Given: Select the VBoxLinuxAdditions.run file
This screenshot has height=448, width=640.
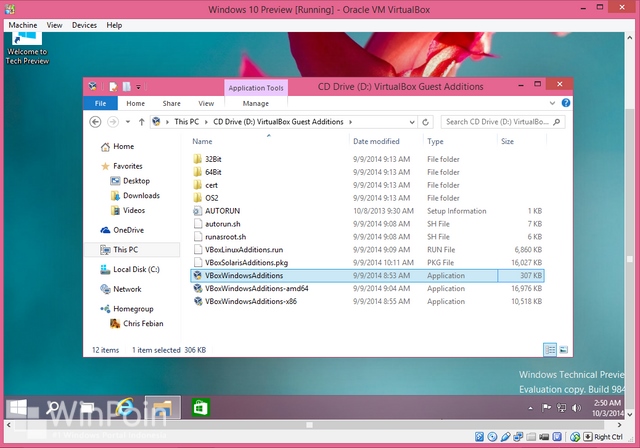Looking at the screenshot, I should 367,250.
